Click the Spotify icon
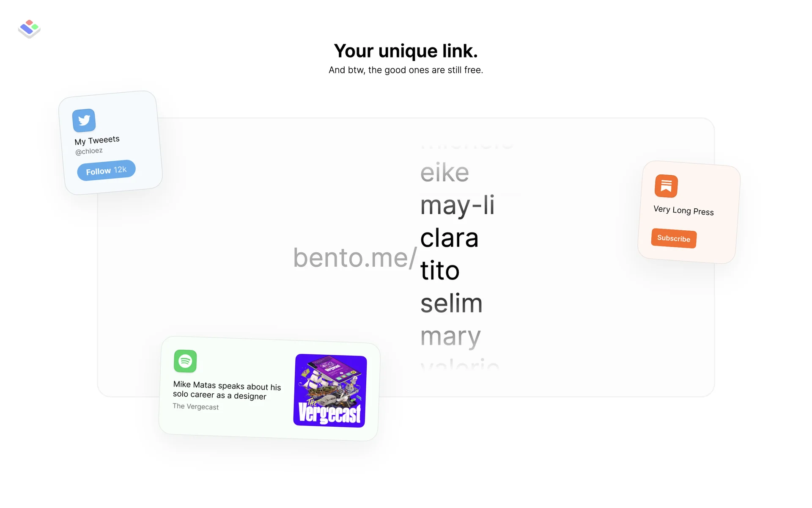This screenshot has height=508, width=812. tap(185, 361)
